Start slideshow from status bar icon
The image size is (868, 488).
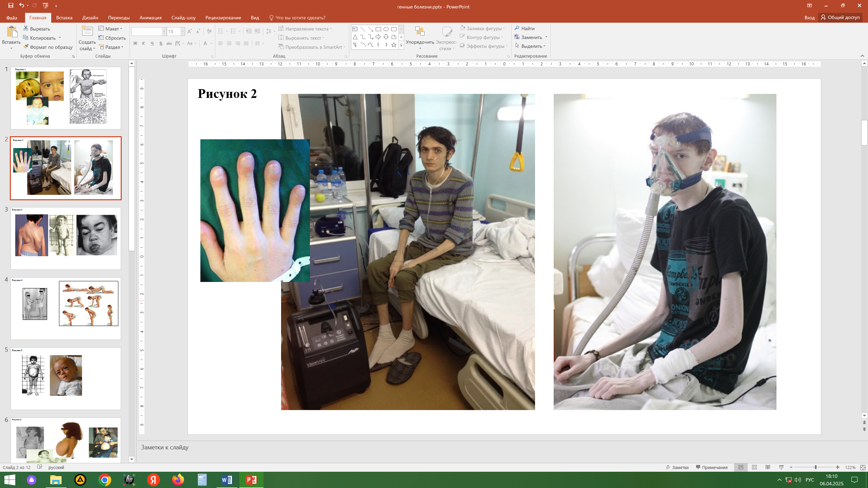(782, 467)
